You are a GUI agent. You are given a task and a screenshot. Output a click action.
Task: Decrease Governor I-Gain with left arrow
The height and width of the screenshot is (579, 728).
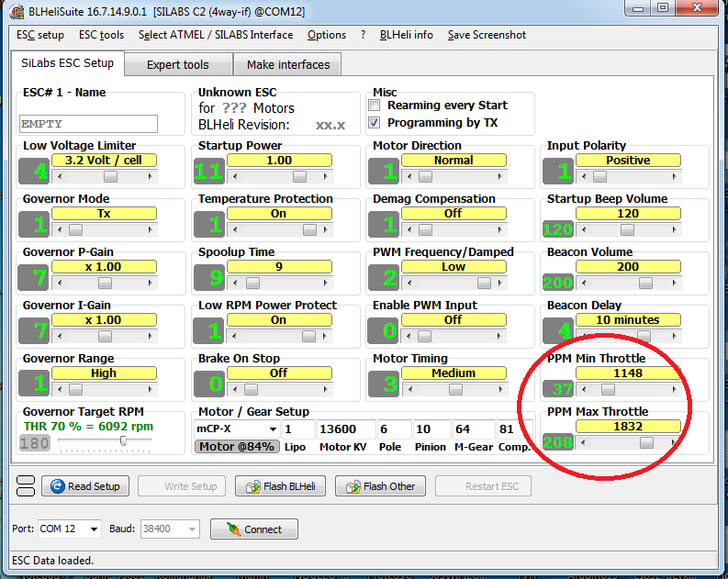coord(60,336)
